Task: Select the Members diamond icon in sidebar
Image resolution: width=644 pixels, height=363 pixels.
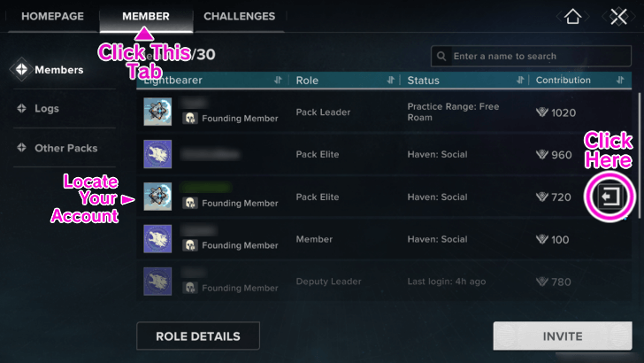Action: [x=21, y=69]
